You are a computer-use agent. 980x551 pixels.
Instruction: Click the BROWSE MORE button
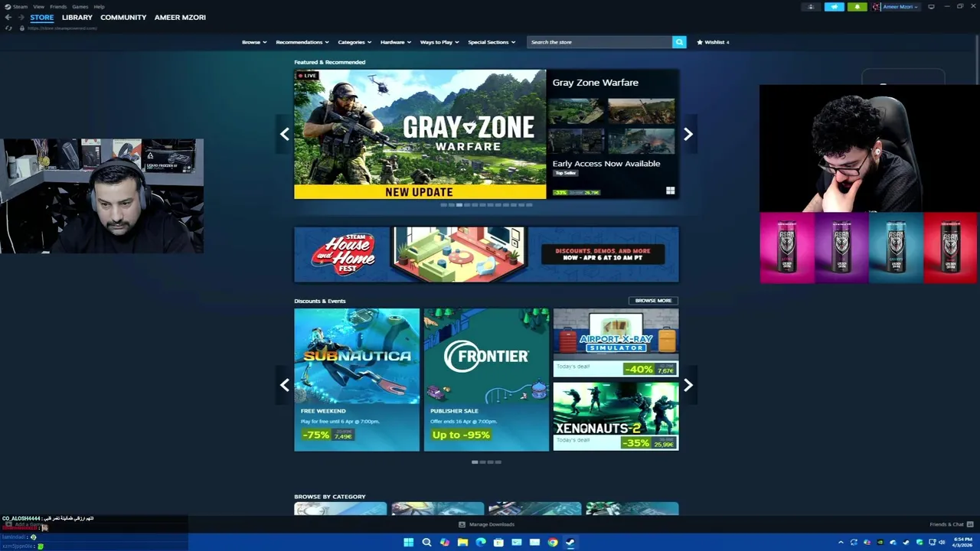(653, 301)
